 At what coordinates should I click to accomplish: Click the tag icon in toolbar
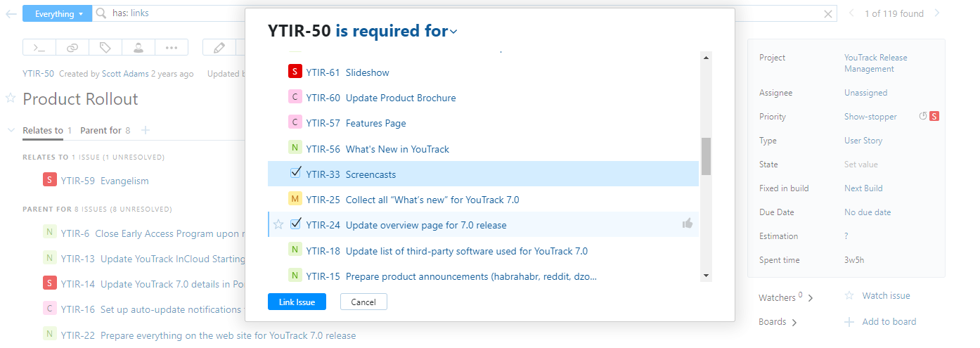tap(105, 47)
